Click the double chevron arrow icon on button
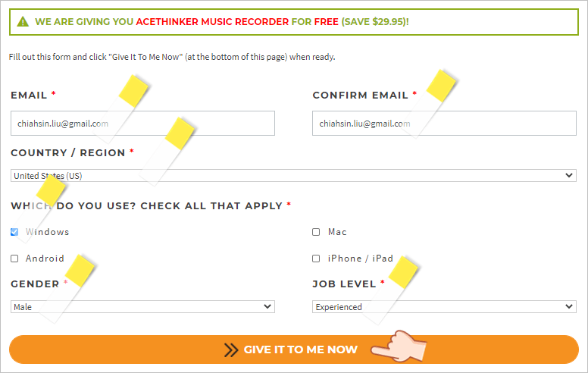The image size is (588, 373). point(231,349)
